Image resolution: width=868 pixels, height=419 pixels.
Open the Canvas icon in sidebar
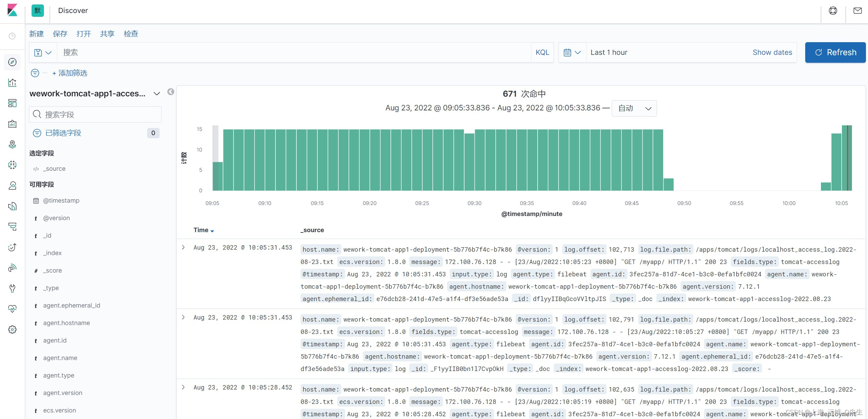(12, 124)
